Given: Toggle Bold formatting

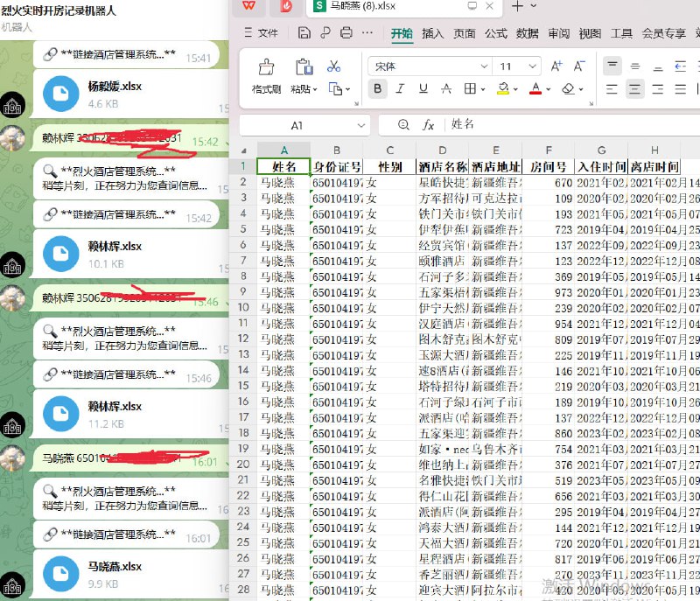Looking at the screenshot, I should point(377,90).
